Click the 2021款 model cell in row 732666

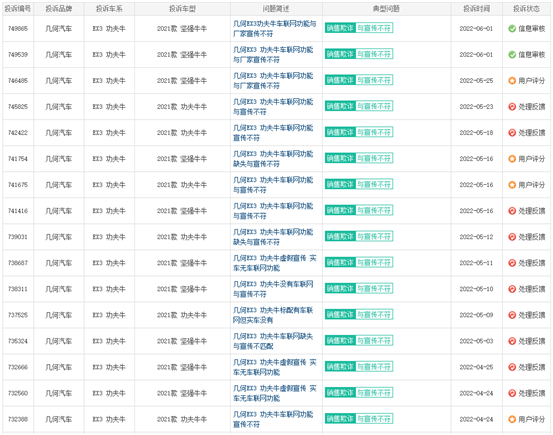click(182, 367)
